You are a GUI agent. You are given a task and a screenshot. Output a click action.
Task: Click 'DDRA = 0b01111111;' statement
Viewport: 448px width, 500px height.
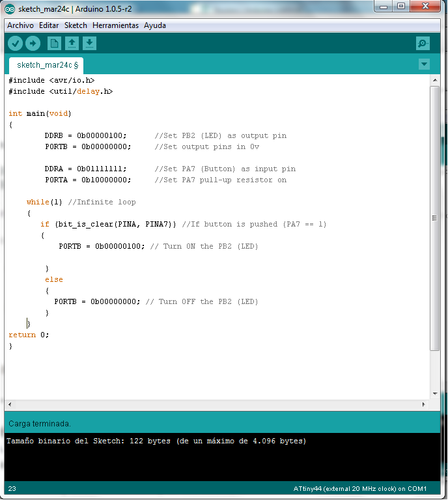[86, 169]
